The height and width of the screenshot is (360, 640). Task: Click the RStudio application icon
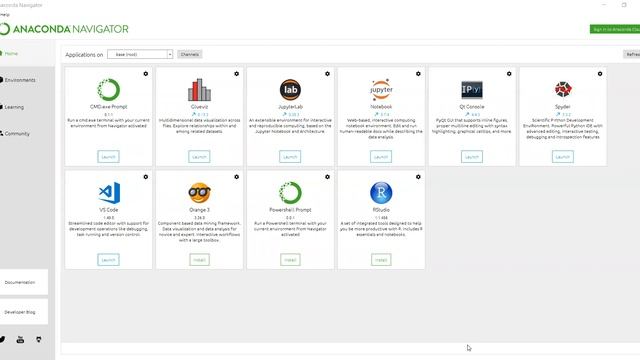[x=381, y=193]
